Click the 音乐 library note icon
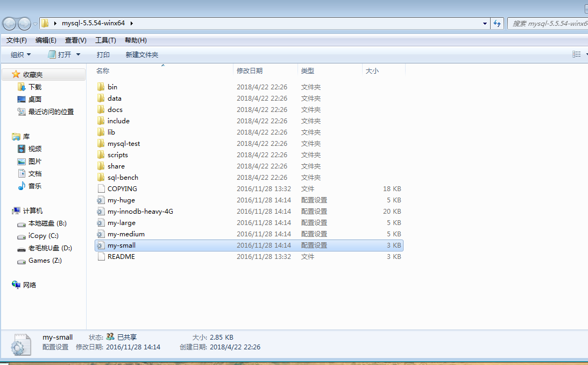 (x=22, y=186)
